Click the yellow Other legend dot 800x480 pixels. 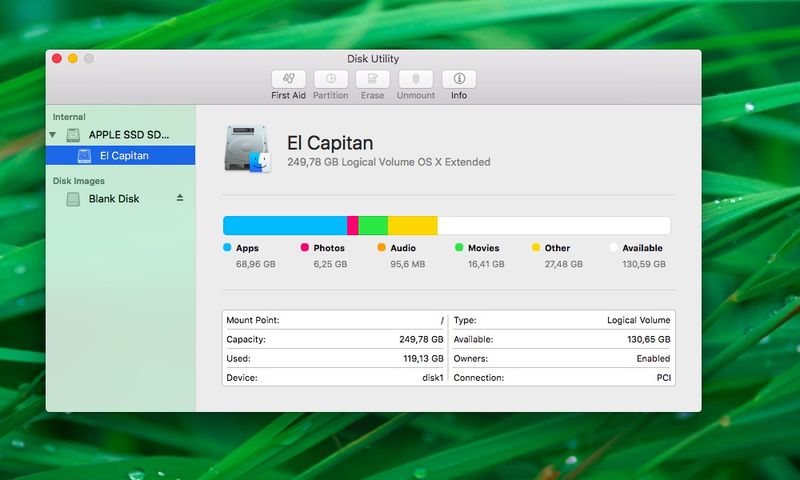(x=536, y=247)
